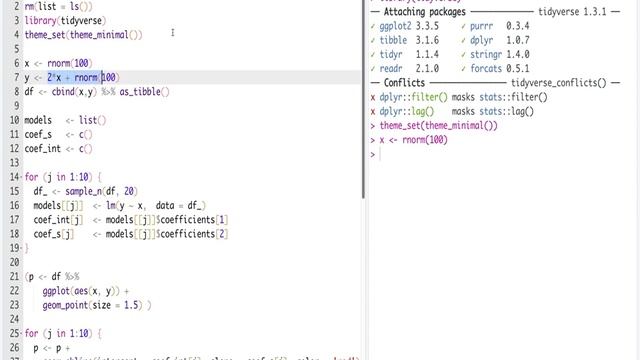The image size is (640, 360).
Task: Click the highlighted 2*x + rnorm text on line 7
Action: click(73, 77)
